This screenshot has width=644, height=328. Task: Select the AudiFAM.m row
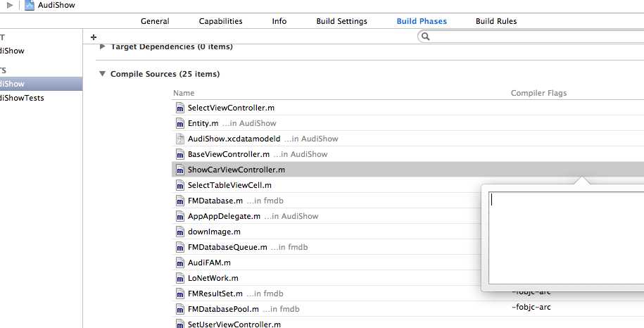tap(327, 263)
